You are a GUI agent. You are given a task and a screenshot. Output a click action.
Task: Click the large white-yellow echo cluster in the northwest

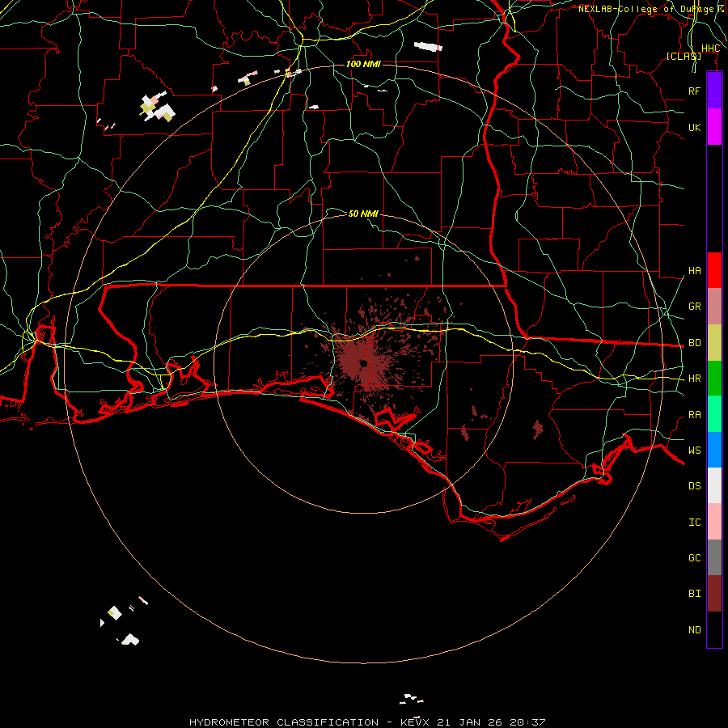click(x=157, y=108)
